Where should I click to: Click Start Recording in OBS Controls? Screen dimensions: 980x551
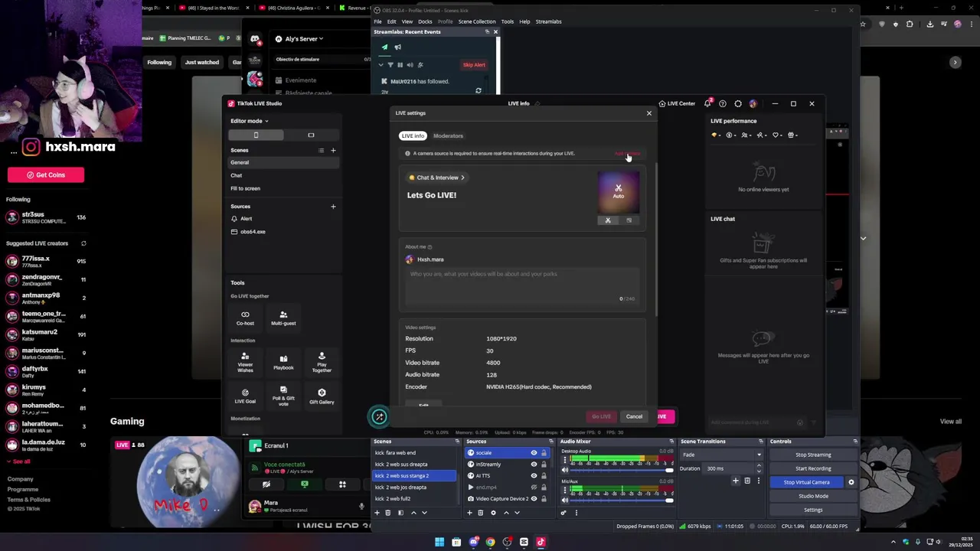click(x=813, y=468)
